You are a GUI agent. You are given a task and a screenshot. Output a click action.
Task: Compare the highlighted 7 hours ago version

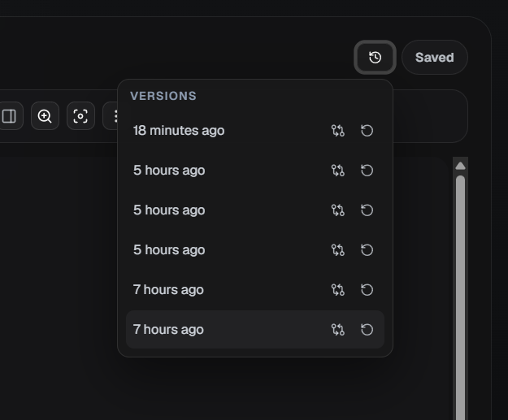pyautogui.click(x=337, y=330)
